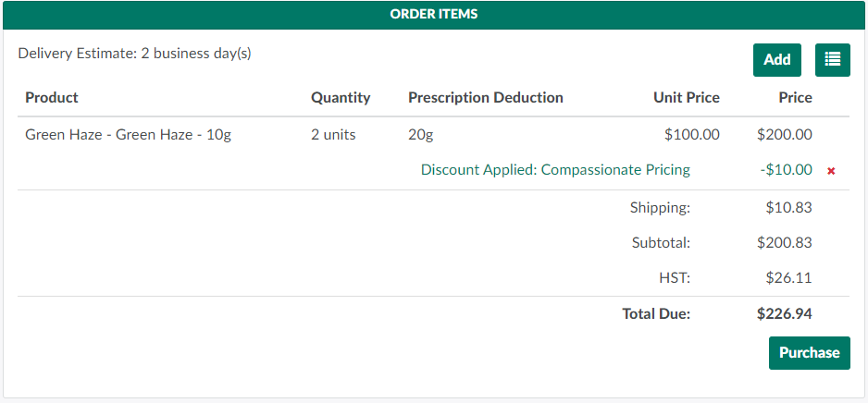Screen dimensions: 868x403
Task: Click the $100.00 unit price
Action: coord(691,135)
